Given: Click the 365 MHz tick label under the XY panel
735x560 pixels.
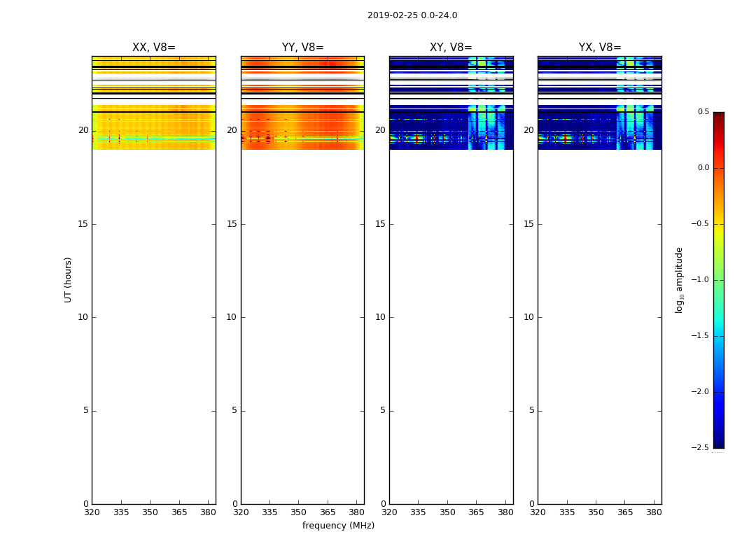Looking at the screenshot, I should (476, 512).
